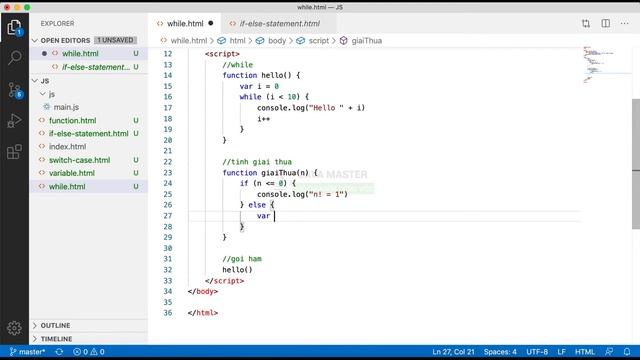640x360 pixels.
Task: Open the Search view in activity bar
Action: pyautogui.click(x=14, y=58)
